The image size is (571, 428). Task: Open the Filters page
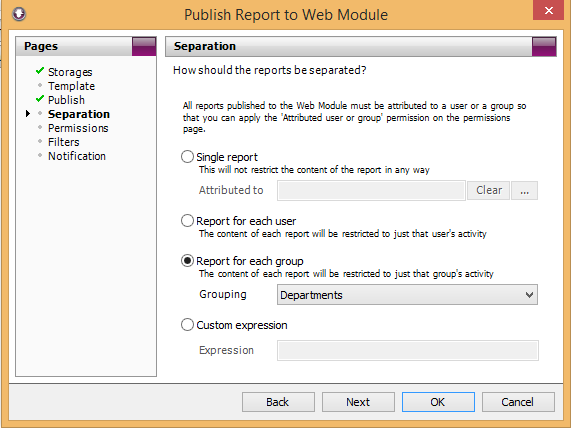click(x=64, y=142)
